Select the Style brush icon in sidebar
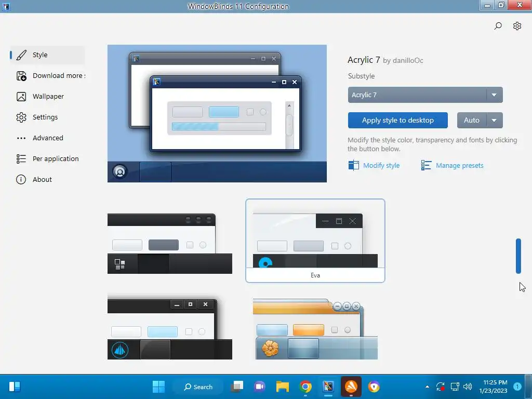 pyautogui.click(x=21, y=55)
